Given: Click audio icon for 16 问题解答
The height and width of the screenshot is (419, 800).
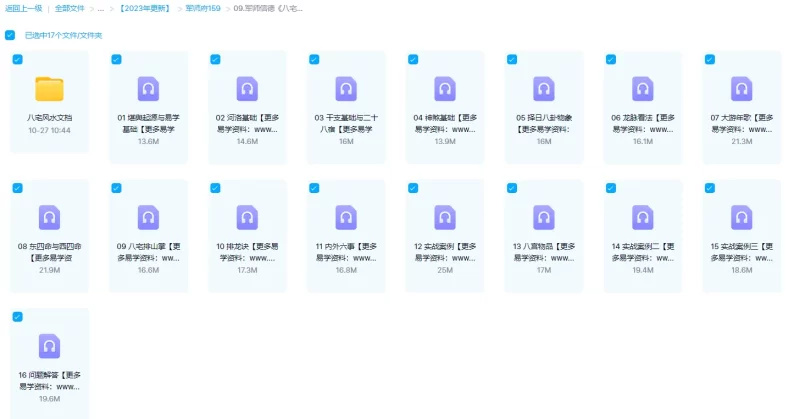Looking at the screenshot, I should point(49,346).
